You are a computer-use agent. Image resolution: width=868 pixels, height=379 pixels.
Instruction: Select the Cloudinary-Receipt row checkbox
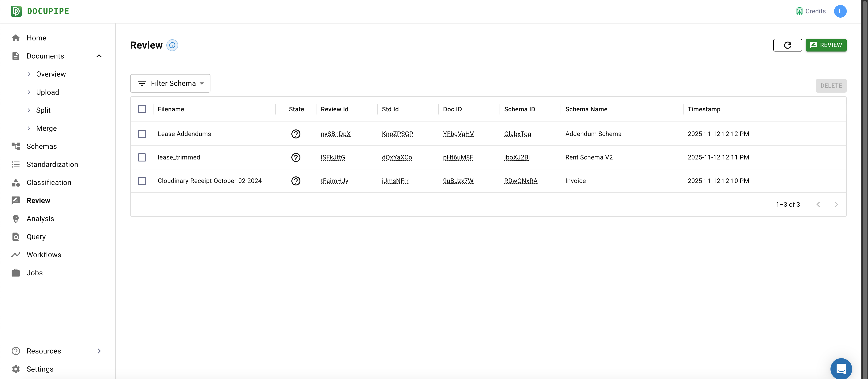coord(142,181)
